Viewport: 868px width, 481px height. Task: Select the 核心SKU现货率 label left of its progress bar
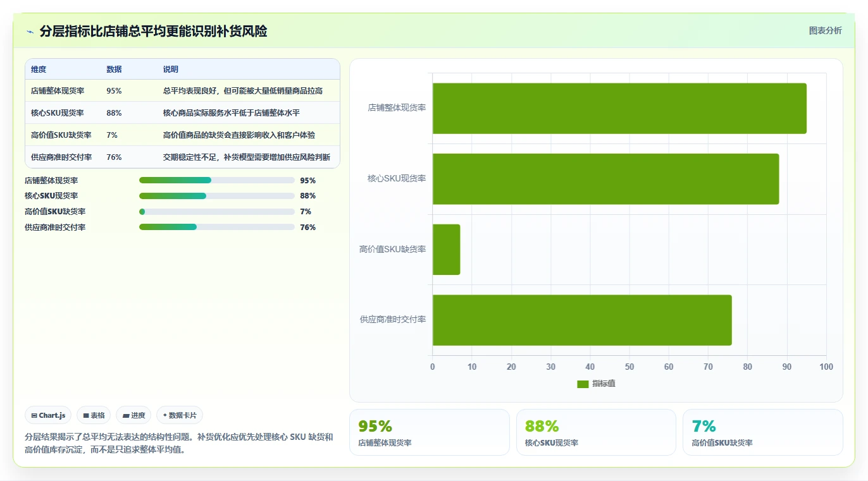(51, 196)
